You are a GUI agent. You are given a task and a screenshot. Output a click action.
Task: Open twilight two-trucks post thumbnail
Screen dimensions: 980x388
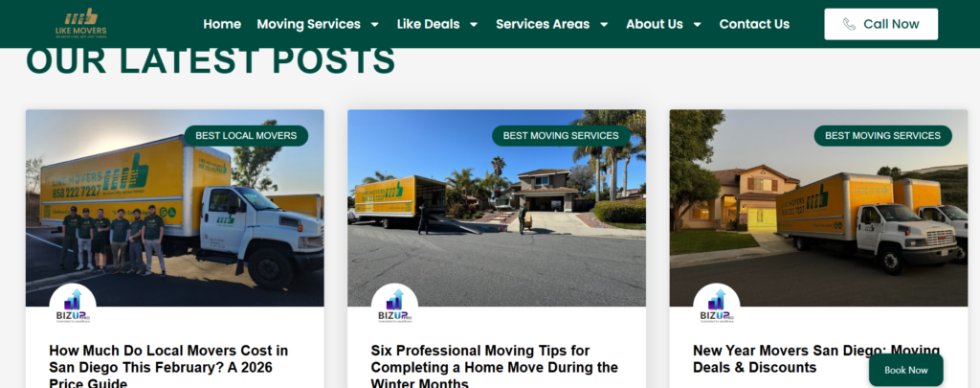point(818,208)
